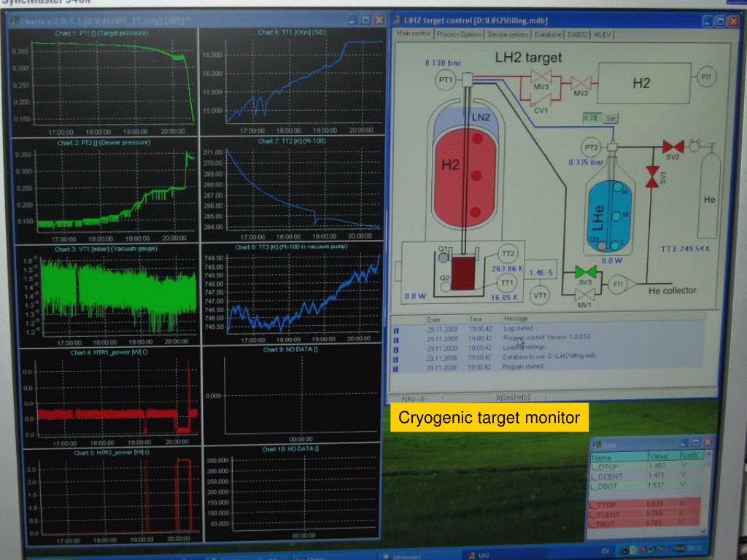Click the blue LHe dewar vessel
The image size is (747, 560).
point(610,216)
